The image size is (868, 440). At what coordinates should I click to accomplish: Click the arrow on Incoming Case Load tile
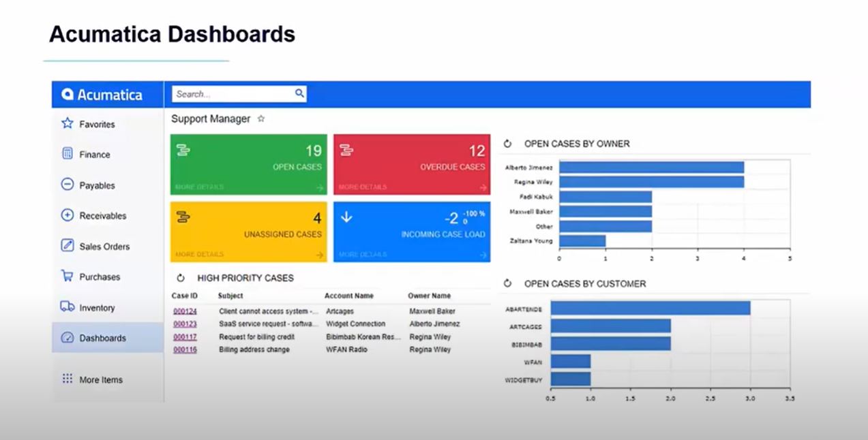coord(483,255)
